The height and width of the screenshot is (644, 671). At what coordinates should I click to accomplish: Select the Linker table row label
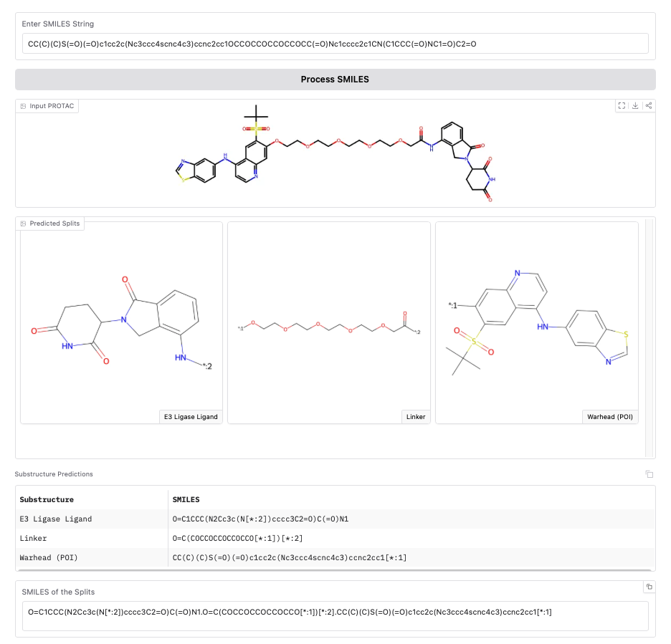pyautogui.click(x=33, y=538)
